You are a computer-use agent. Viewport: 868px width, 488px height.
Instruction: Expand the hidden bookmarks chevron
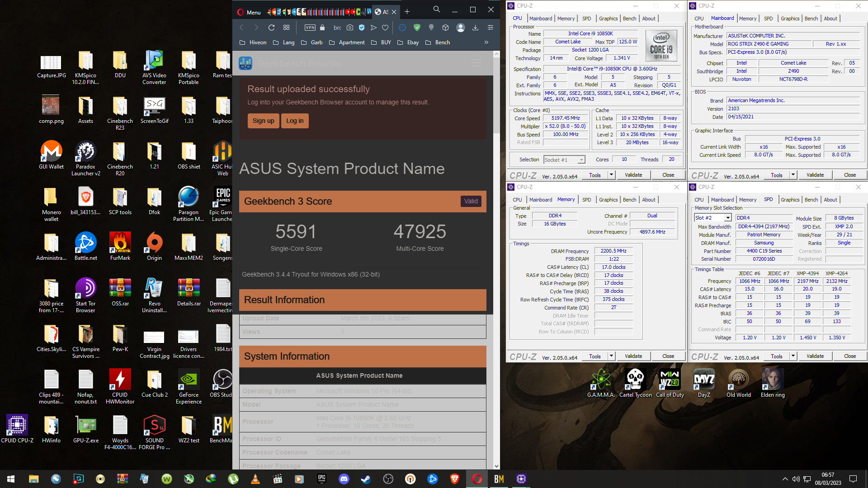486,42
